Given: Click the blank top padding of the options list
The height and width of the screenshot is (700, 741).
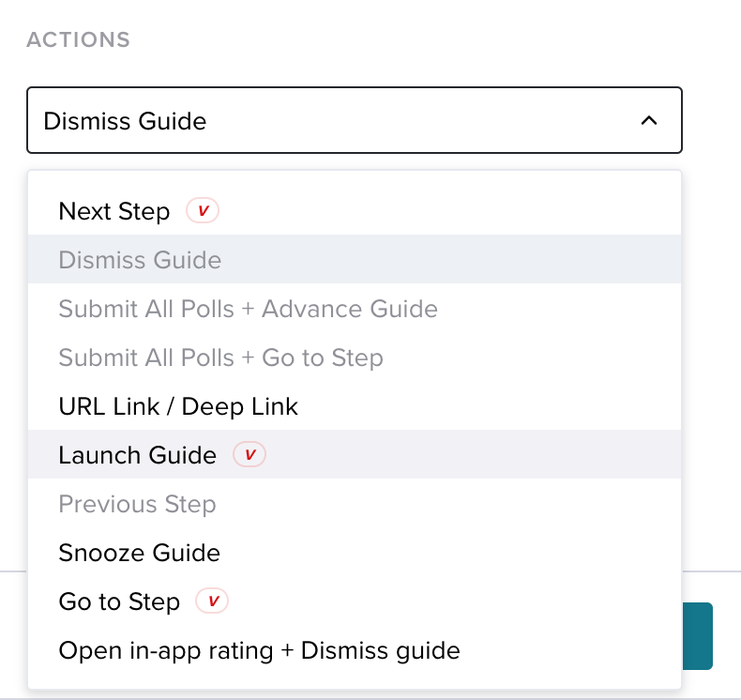Looking at the screenshot, I should pyautogui.click(x=355, y=178).
